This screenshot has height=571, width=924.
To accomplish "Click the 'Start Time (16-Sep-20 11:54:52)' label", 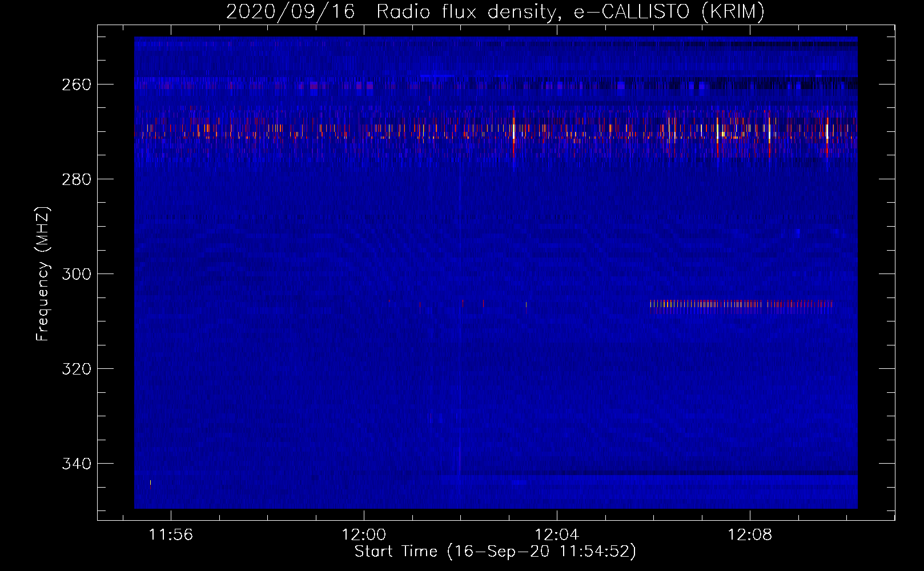I will click(495, 552).
